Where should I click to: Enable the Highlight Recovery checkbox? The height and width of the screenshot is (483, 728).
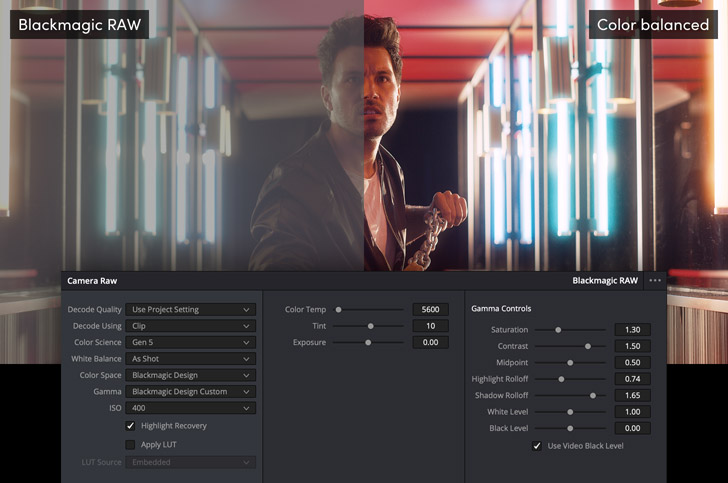click(x=130, y=426)
